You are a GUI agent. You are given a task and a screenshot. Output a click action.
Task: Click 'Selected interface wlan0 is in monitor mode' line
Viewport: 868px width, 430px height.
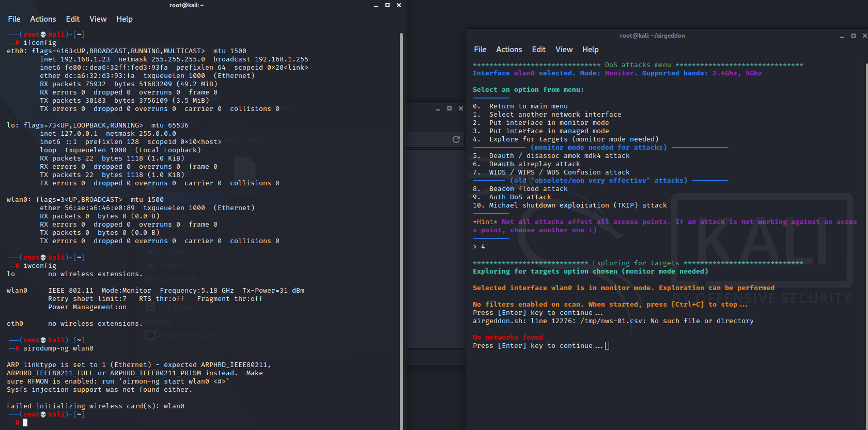coord(624,288)
